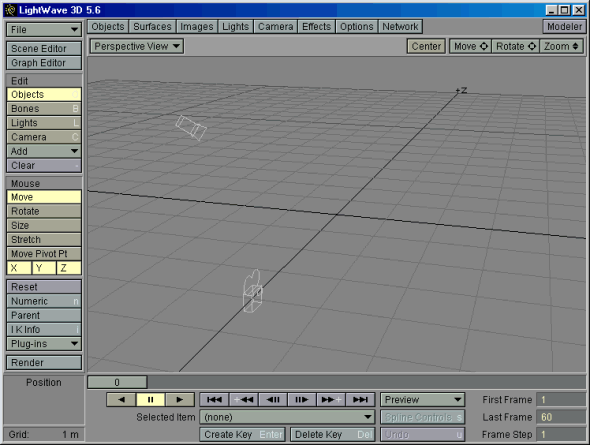
Task: Click the Reset button
Action: [44, 287]
